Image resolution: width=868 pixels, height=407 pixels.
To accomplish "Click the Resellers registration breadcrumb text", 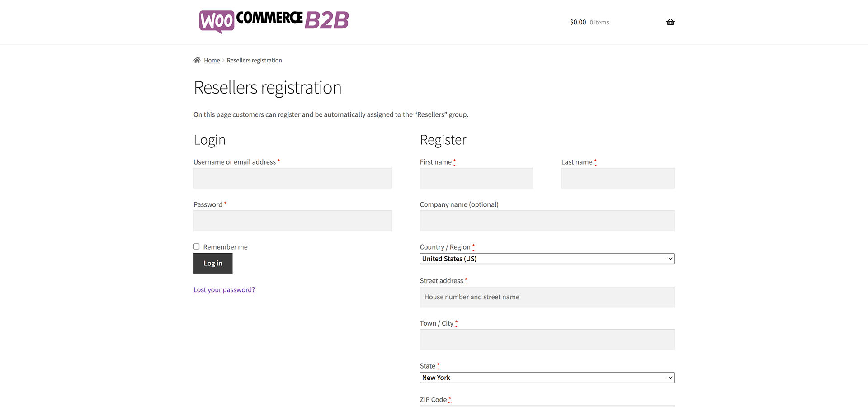I will pos(254,61).
